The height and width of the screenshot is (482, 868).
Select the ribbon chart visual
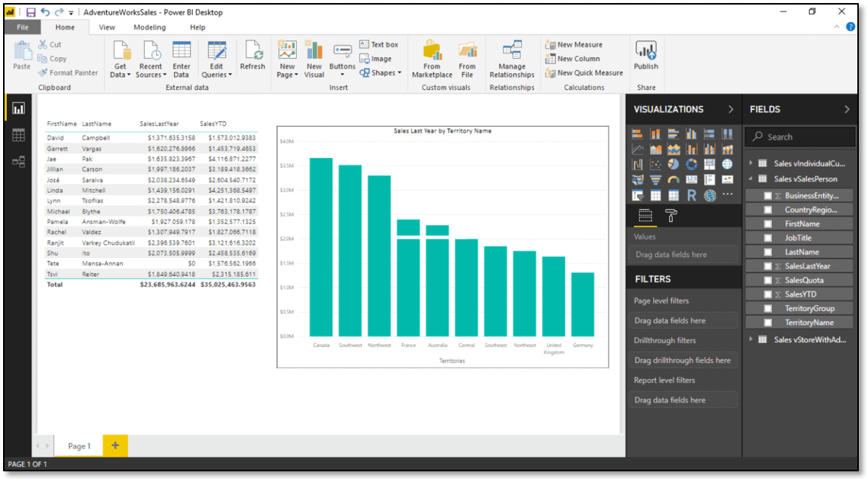click(x=728, y=149)
